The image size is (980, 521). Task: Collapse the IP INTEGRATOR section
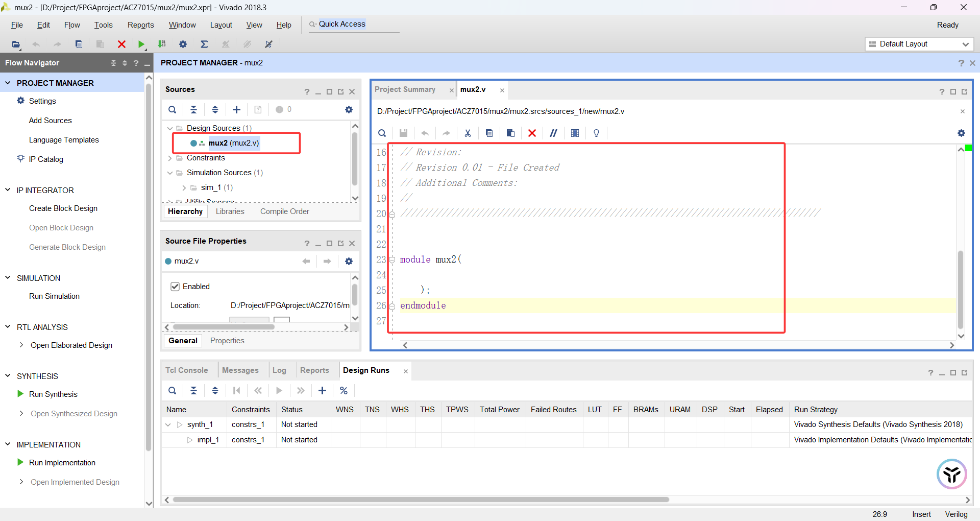pos(8,190)
